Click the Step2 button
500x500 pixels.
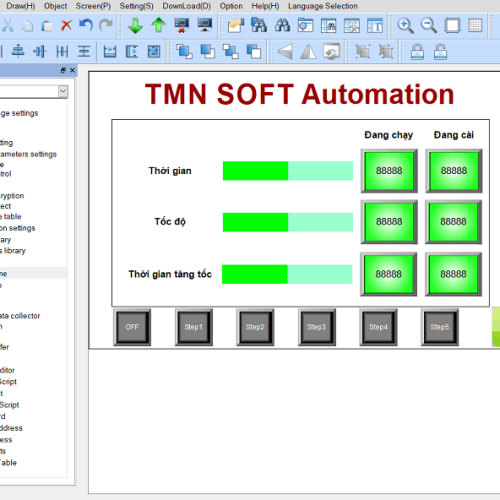(x=255, y=327)
